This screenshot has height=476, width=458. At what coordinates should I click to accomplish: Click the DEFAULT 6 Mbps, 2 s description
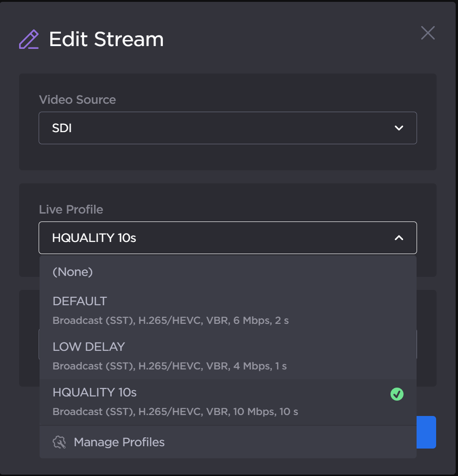[x=170, y=321]
